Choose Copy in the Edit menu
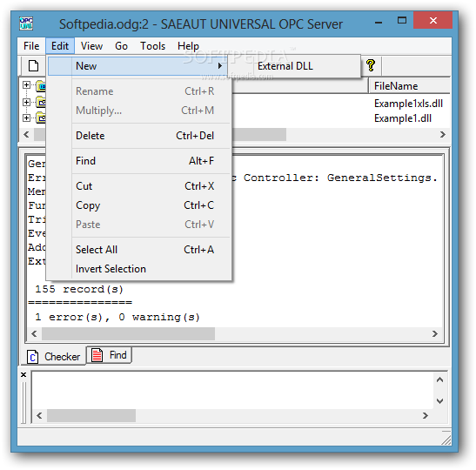Viewport: 476px width, 470px height. pyautogui.click(x=138, y=205)
